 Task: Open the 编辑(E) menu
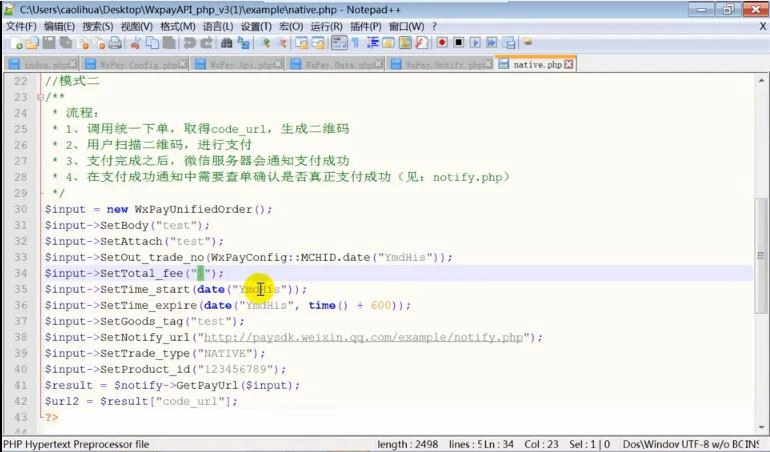pyautogui.click(x=59, y=27)
